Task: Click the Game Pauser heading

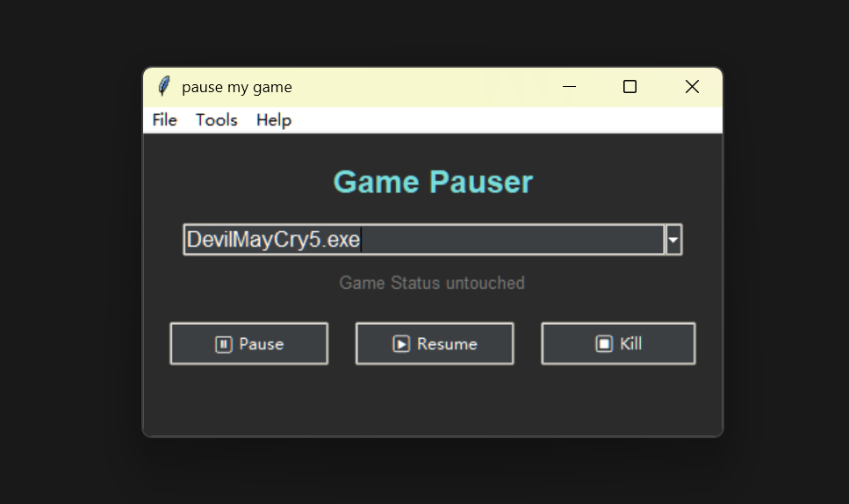Action: [433, 182]
